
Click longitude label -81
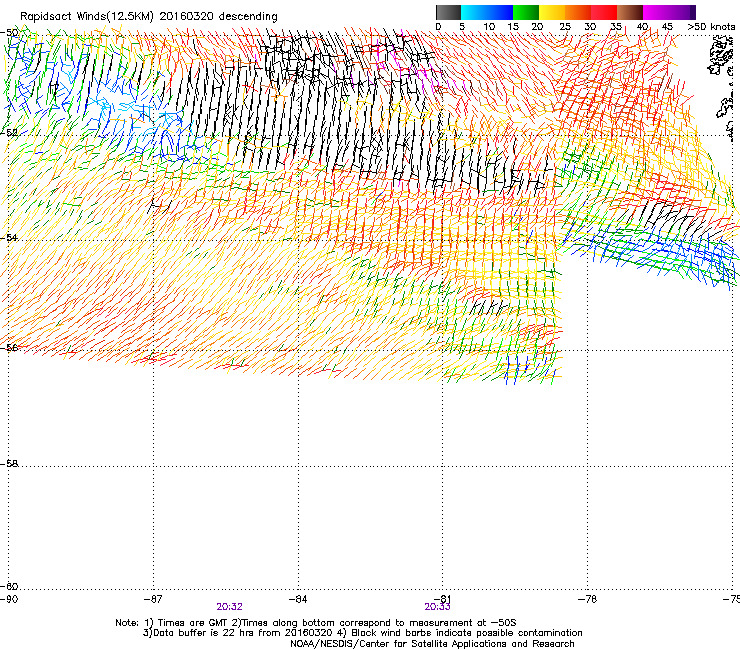click(x=443, y=599)
